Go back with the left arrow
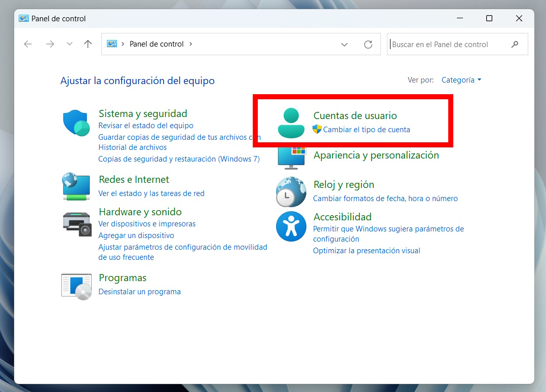The height and width of the screenshot is (392, 546). (x=28, y=44)
